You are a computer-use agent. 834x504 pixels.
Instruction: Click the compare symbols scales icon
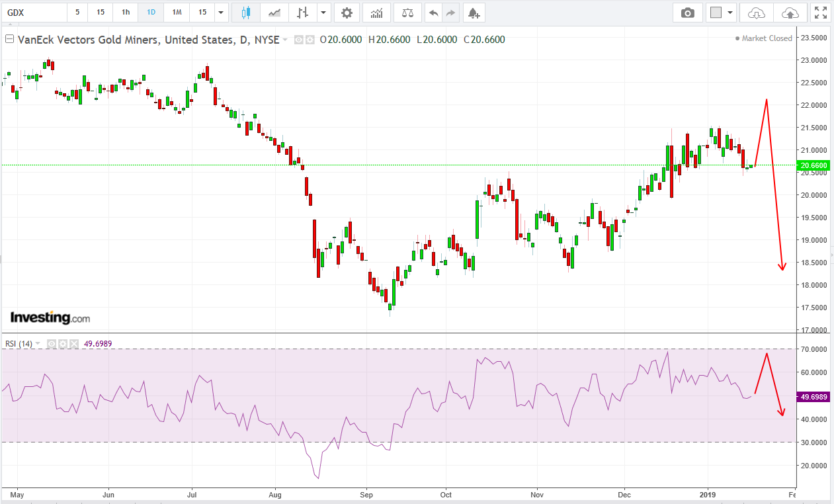[x=407, y=13]
